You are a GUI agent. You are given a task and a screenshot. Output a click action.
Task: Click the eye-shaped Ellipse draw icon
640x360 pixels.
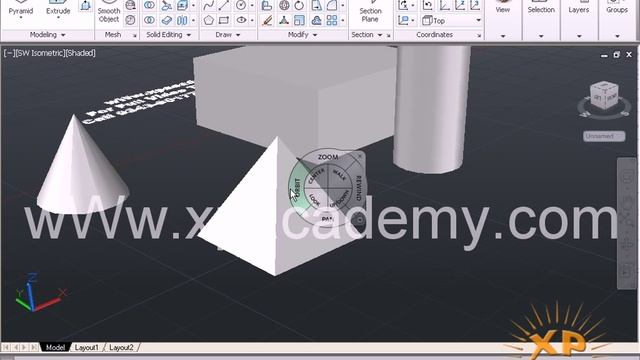pyautogui.click(x=241, y=20)
